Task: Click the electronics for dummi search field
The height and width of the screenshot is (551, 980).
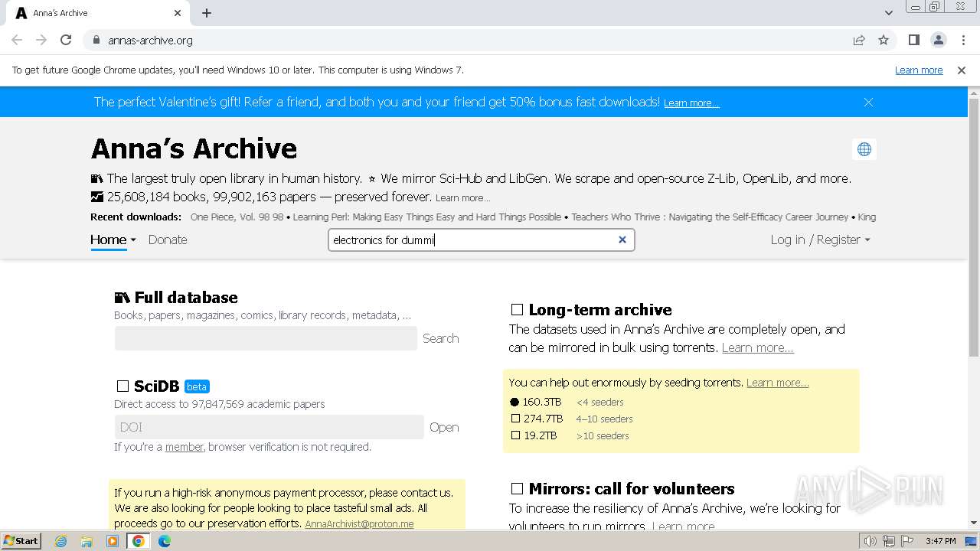Action: tap(482, 240)
